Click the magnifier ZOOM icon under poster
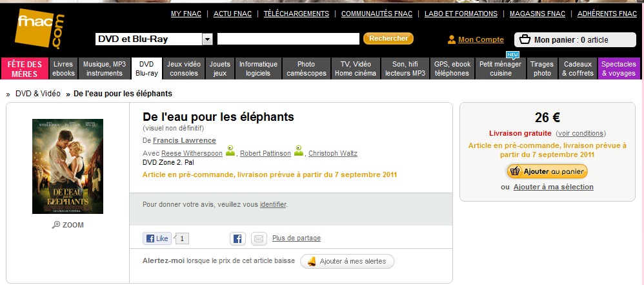Viewport: 644px width, 285px height. tap(56, 225)
